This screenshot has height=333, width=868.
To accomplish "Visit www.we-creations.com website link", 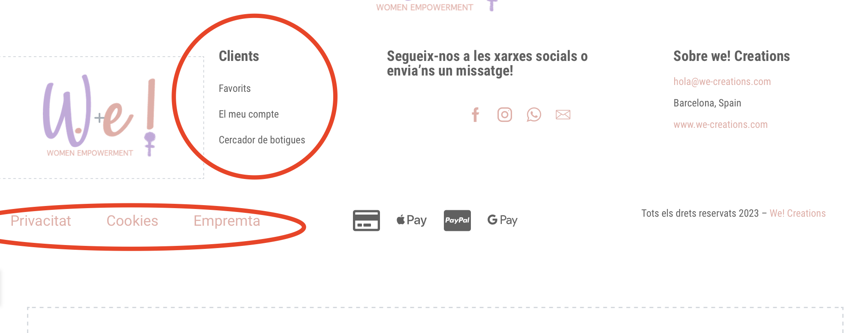I will click(x=720, y=124).
